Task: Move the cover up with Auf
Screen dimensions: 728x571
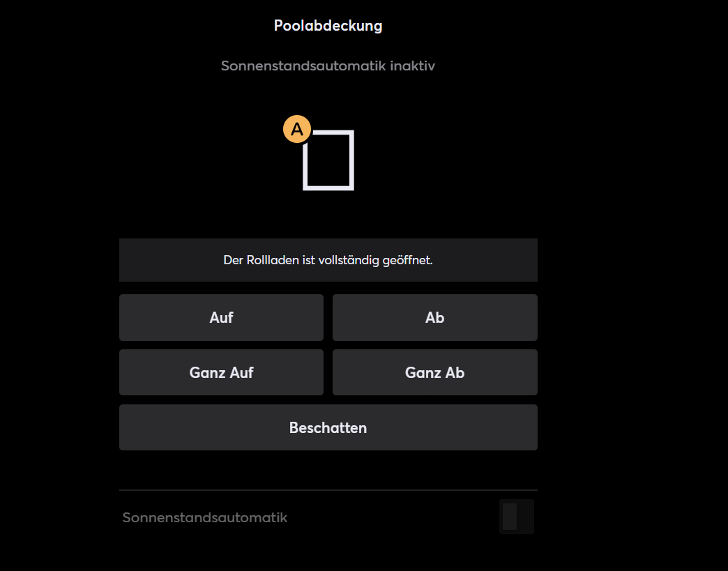Action: click(221, 317)
